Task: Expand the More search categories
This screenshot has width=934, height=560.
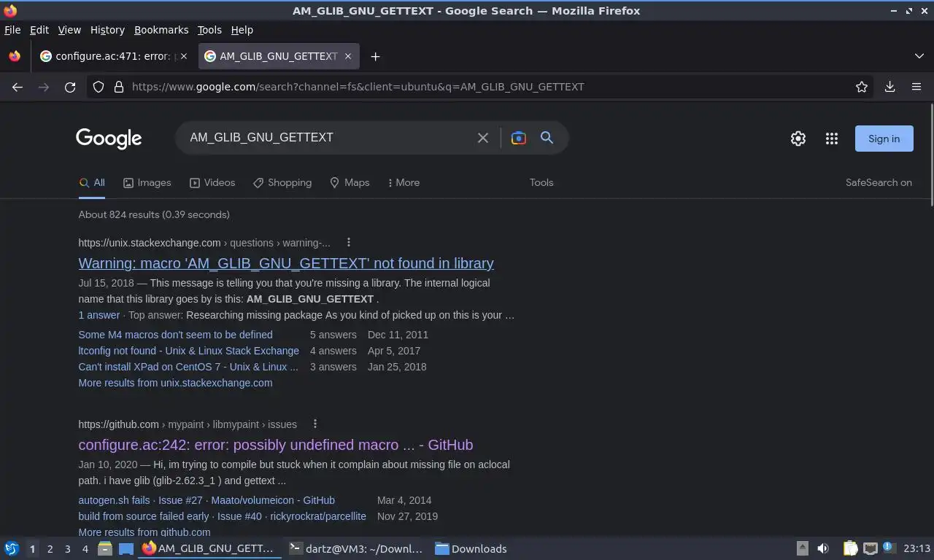Action: 404,183
